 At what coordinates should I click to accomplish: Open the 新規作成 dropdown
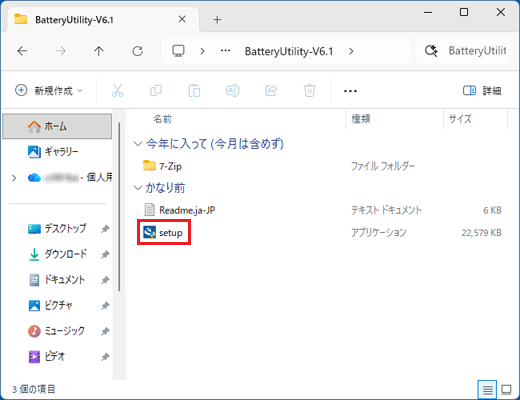[x=49, y=91]
